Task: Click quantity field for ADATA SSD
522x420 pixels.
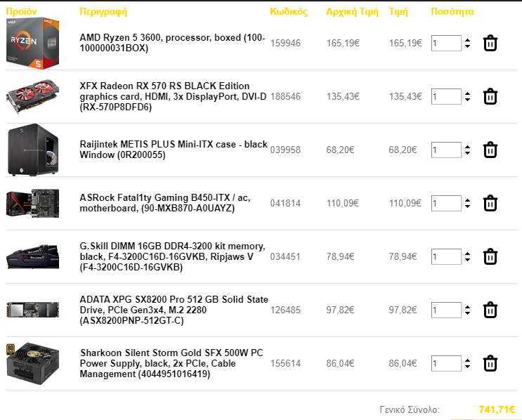Action: click(446, 310)
